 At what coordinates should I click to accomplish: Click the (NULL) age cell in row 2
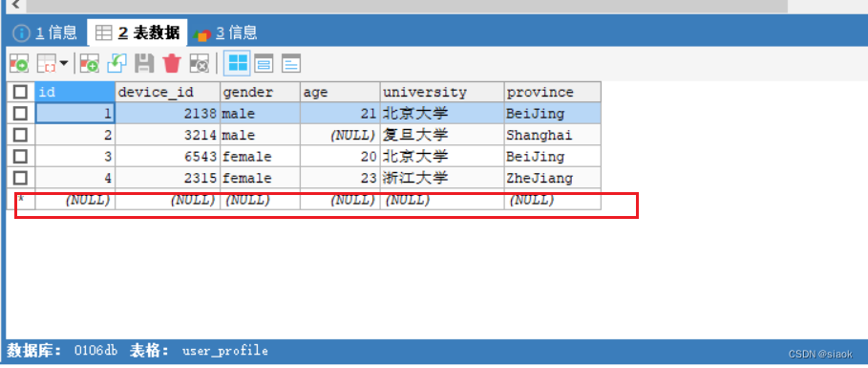pyautogui.click(x=341, y=135)
